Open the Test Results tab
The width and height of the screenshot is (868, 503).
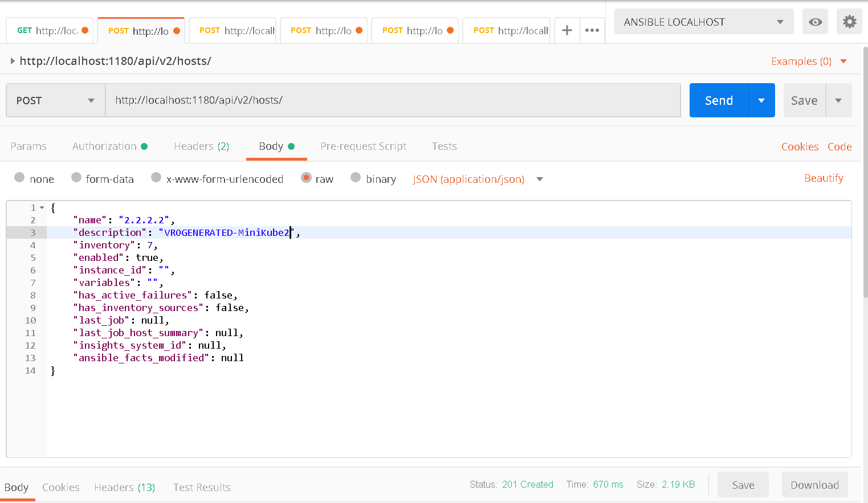point(202,487)
